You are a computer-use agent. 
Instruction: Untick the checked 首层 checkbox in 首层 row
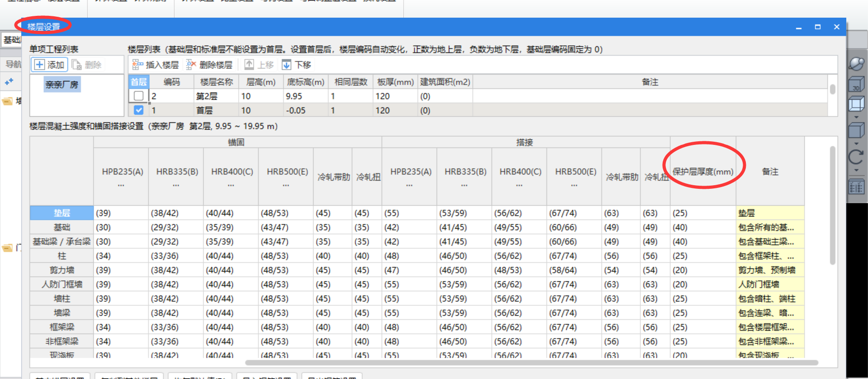tap(139, 110)
